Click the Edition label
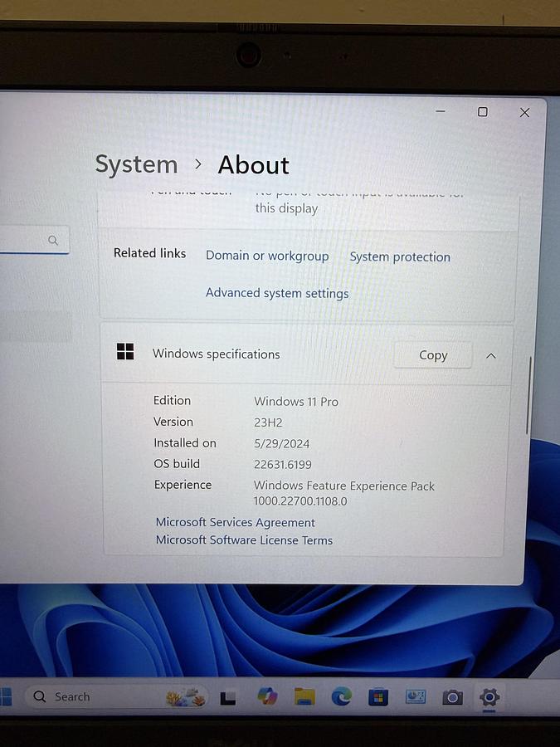 point(172,400)
